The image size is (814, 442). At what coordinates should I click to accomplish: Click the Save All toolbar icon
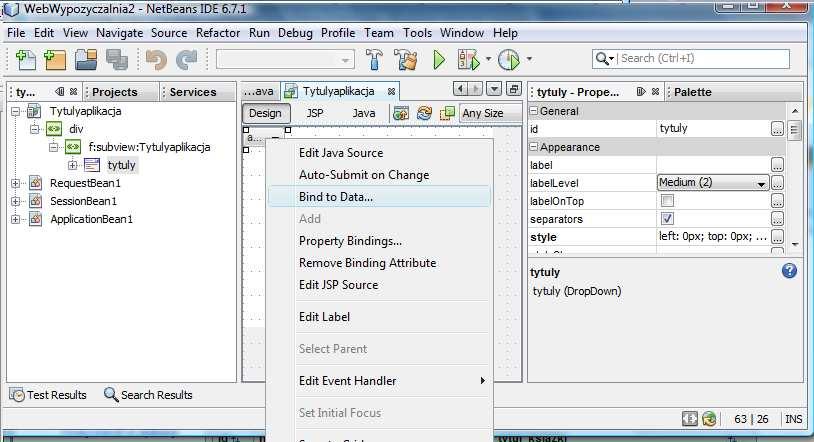(117, 60)
